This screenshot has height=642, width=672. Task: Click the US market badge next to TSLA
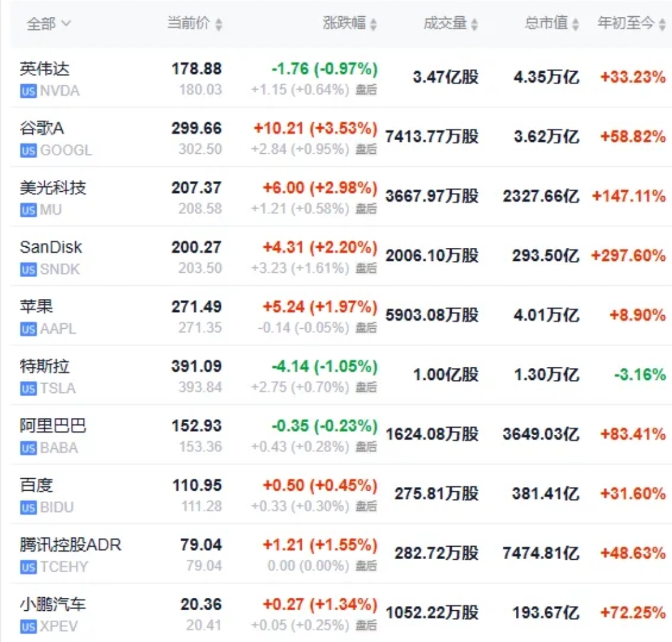coord(28,389)
